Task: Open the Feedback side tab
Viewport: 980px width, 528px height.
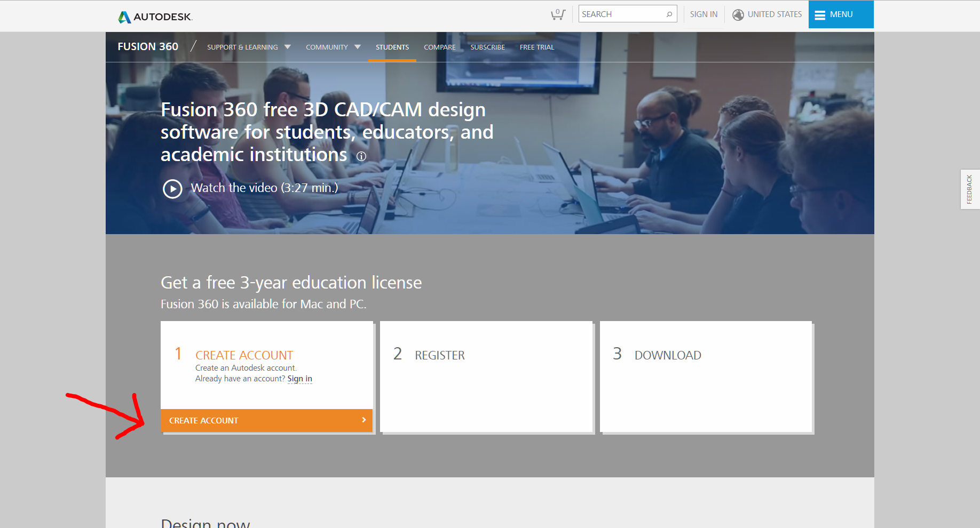Action: coord(969,189)
